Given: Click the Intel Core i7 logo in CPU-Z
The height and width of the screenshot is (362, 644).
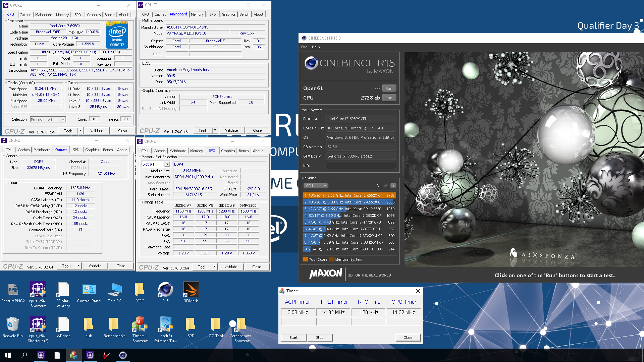Looking at the screenshot, I should [x=117, y=35].
